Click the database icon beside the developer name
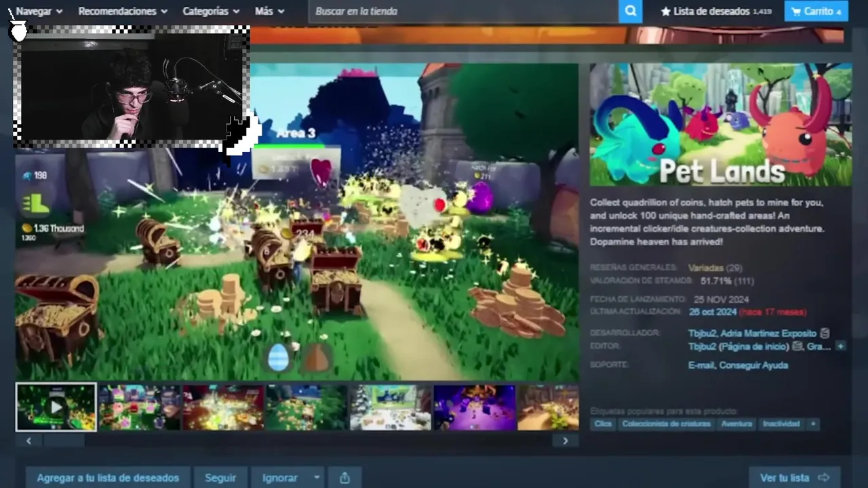 [825, 333]
